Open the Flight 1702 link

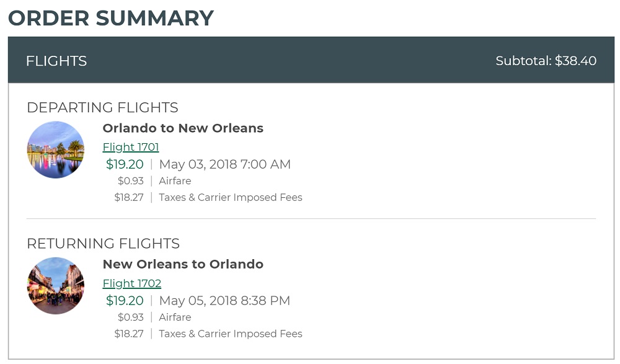pos(131,283)
